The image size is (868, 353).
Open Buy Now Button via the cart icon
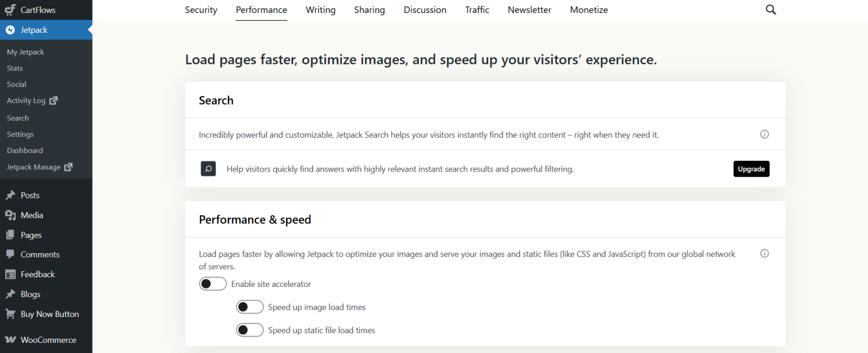pos(10,313)
